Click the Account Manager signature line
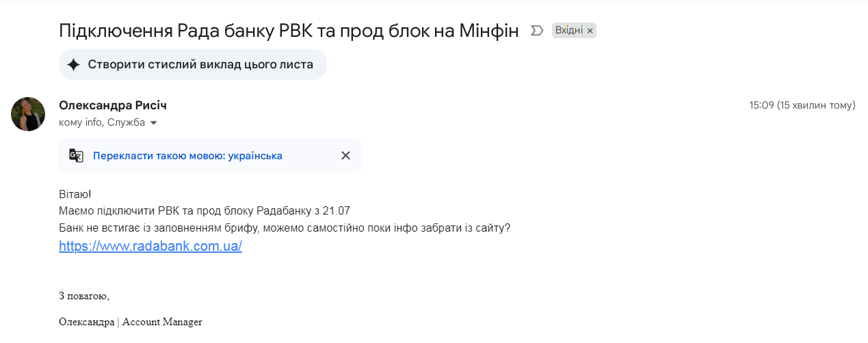 [x=131, y=322]
